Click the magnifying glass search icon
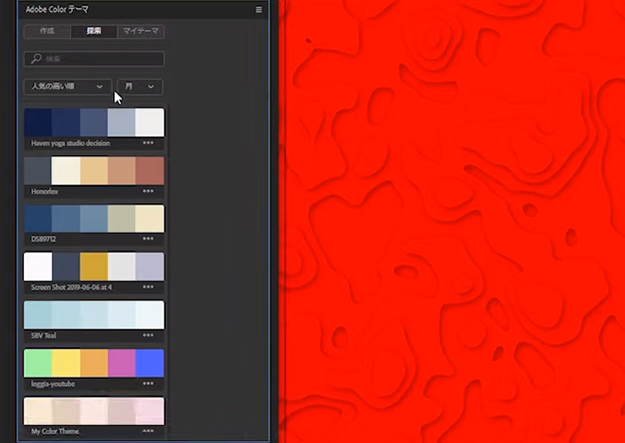This screenshot has width=625, height=443. coord(36,60)
